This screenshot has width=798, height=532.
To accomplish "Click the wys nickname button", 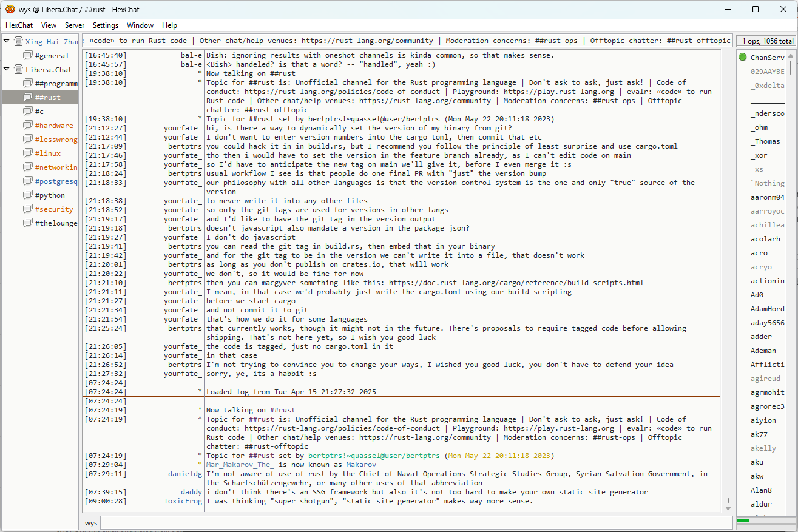I will (91, 523).
